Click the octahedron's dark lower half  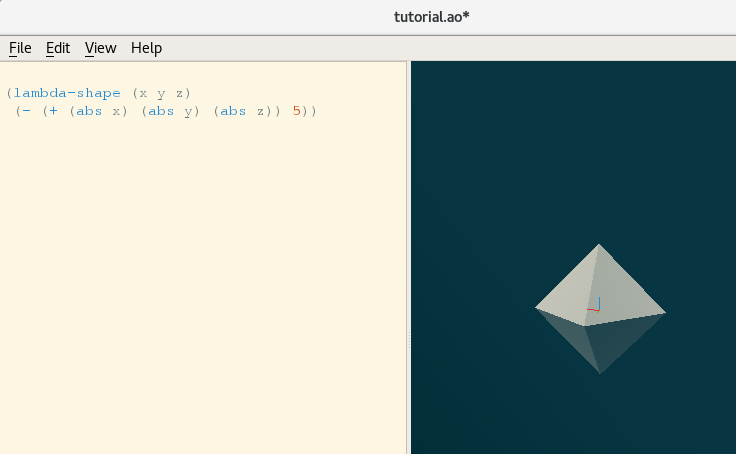point(600,342)
